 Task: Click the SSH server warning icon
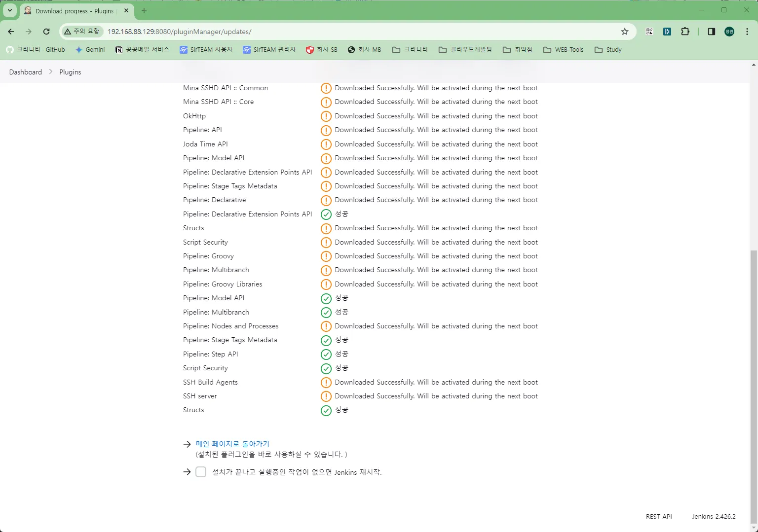pyautogui.click(x=326, y=396)
